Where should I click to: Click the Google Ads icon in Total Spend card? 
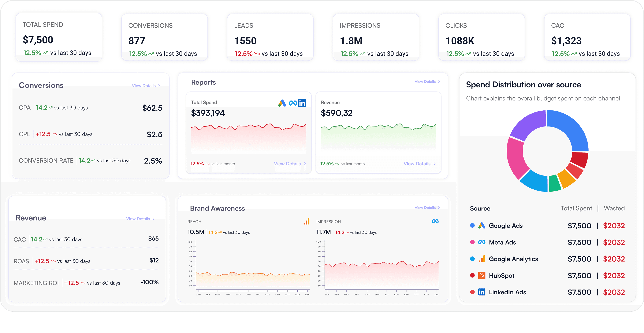pyautogui.click(x=282, y=103)
